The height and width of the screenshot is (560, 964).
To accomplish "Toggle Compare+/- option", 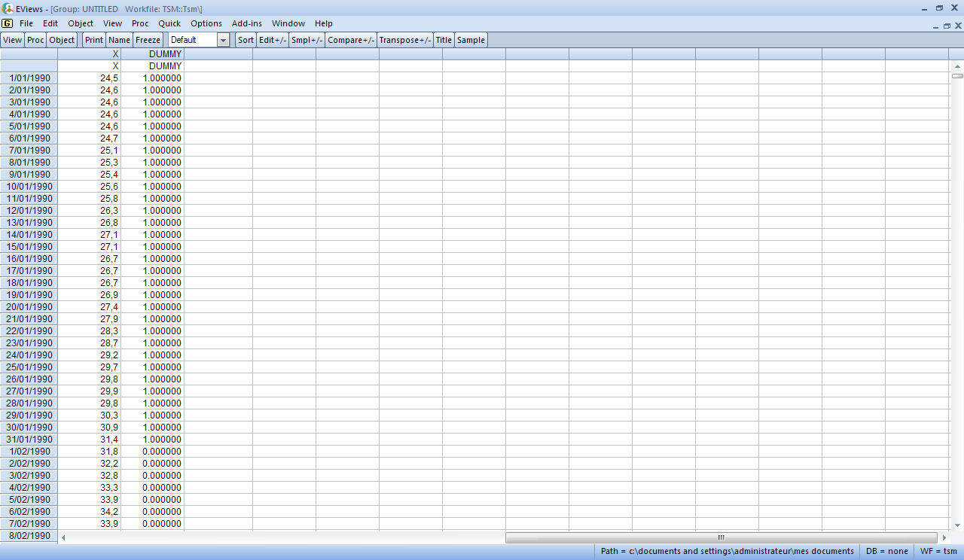I will pyautogui.click(x=351, y=40).
